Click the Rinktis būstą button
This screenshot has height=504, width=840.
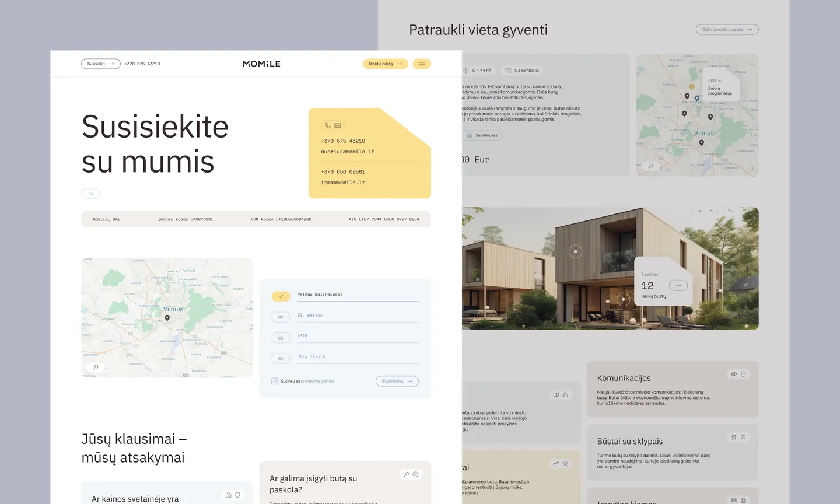point(386,64)
